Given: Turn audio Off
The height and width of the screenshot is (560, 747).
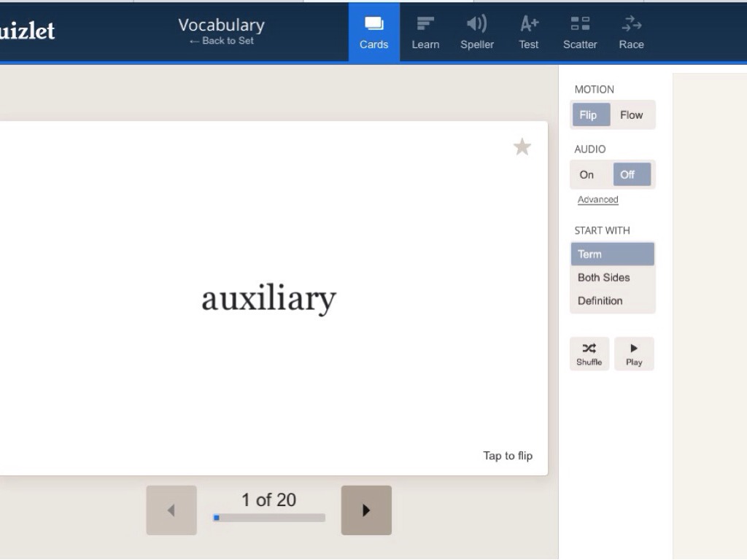Looking at the screenshot, I should [x=630, y=175].
